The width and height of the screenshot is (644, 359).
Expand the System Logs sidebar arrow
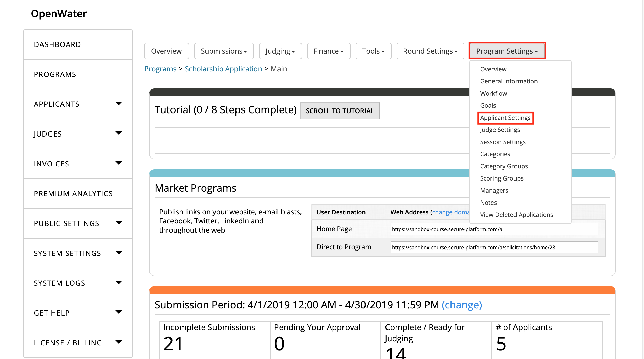[x=119, y=282]
